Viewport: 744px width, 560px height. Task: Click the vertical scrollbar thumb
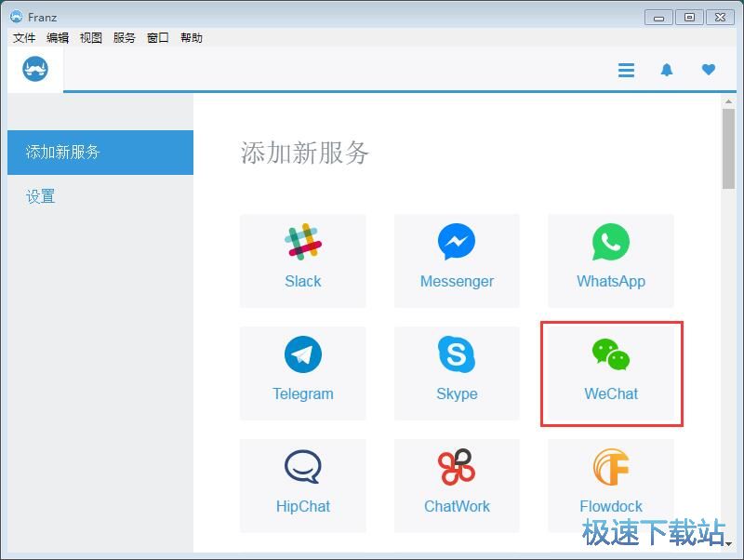pos(728,149)
